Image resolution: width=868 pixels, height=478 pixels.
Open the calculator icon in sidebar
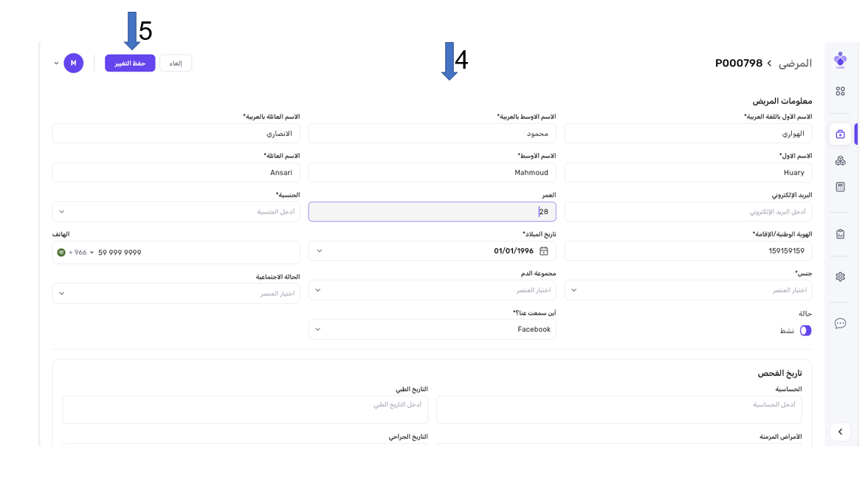tap(840, 187)
